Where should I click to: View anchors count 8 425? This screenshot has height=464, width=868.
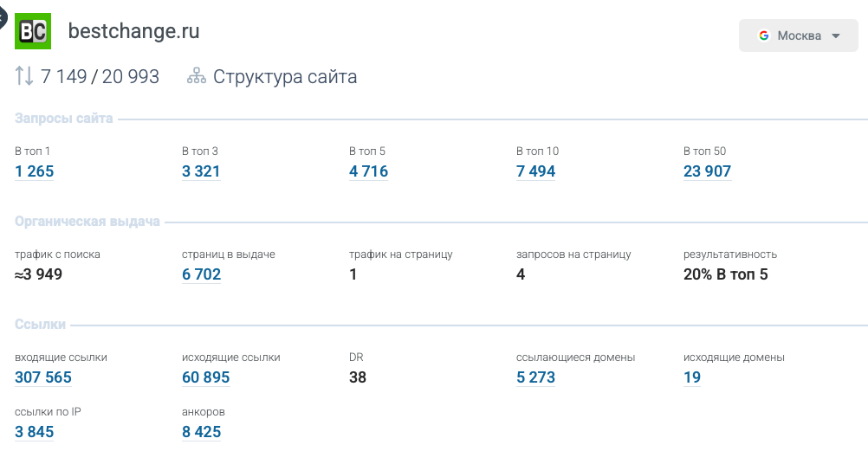pos(201,432)
